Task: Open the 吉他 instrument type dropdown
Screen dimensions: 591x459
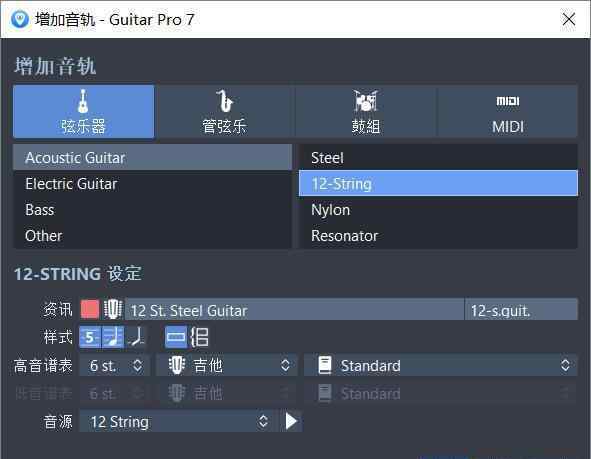Action: (227, 366)
